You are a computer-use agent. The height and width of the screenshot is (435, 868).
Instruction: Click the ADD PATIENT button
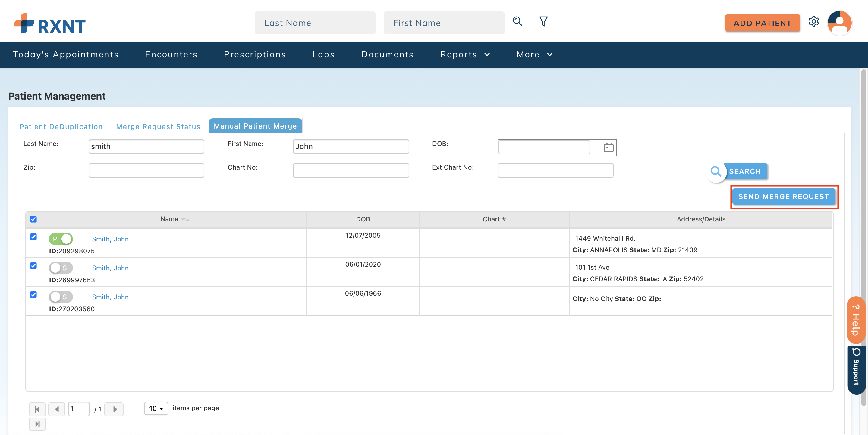(x=762, y=23)
